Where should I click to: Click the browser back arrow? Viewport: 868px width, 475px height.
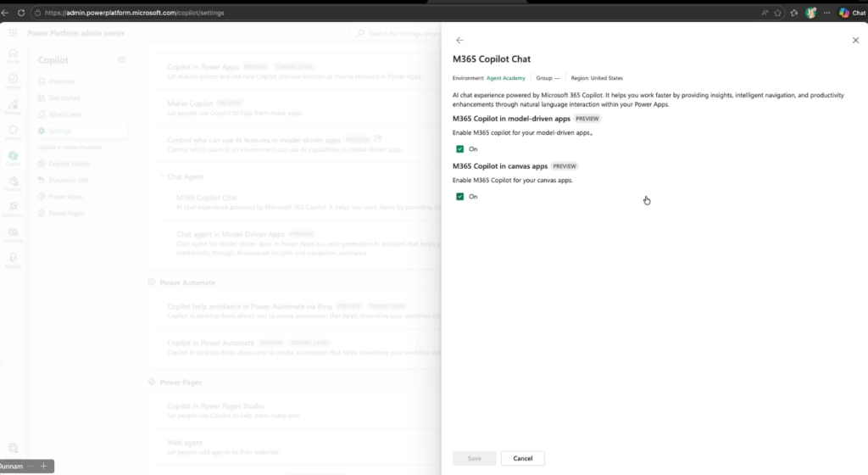click(5, 13)
